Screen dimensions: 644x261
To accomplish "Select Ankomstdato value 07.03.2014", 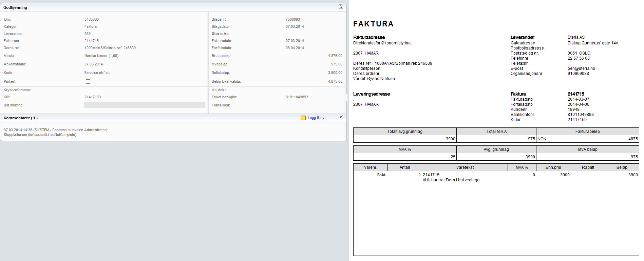I will 94,64.
